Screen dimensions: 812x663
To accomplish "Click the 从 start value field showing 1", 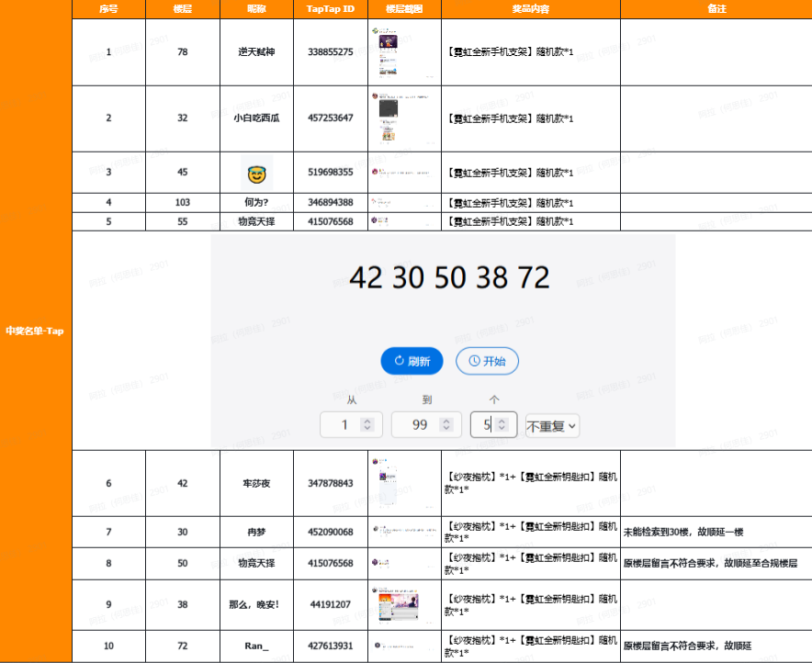I will [x=351, y=425].
